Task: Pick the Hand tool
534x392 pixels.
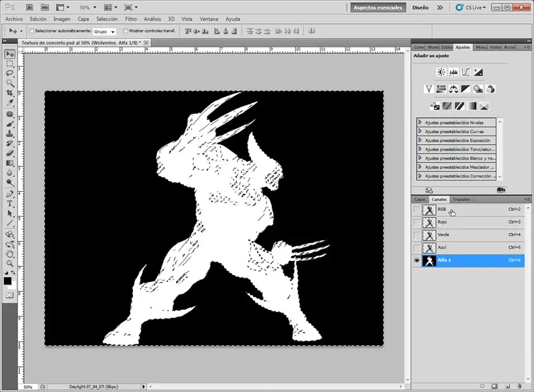Action: pos(9,254)
